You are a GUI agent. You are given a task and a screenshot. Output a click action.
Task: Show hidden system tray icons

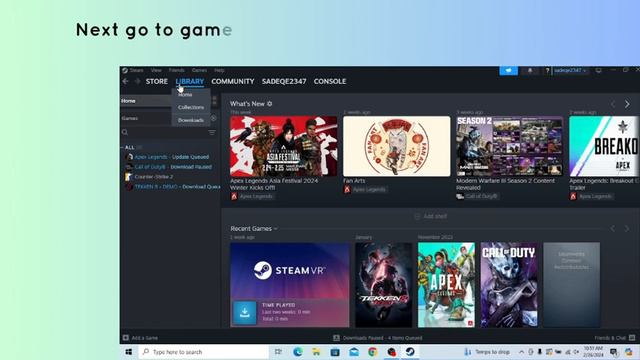pos(521,352)
